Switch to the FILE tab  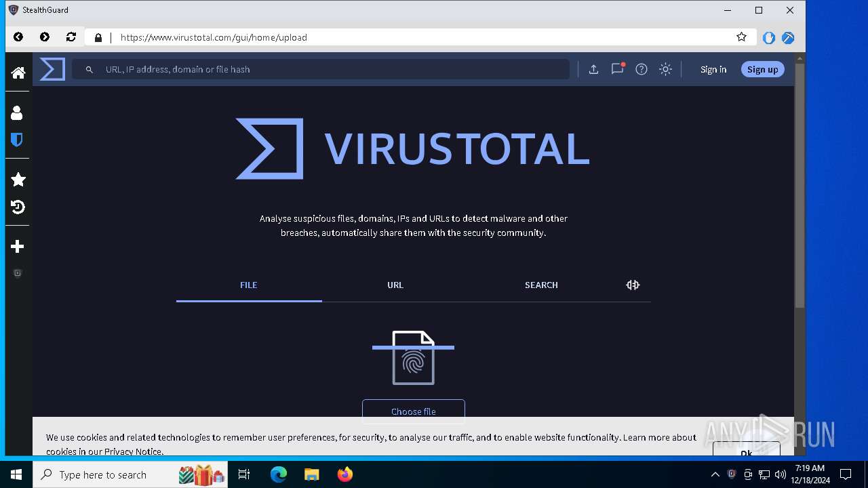tap(249, 285)
